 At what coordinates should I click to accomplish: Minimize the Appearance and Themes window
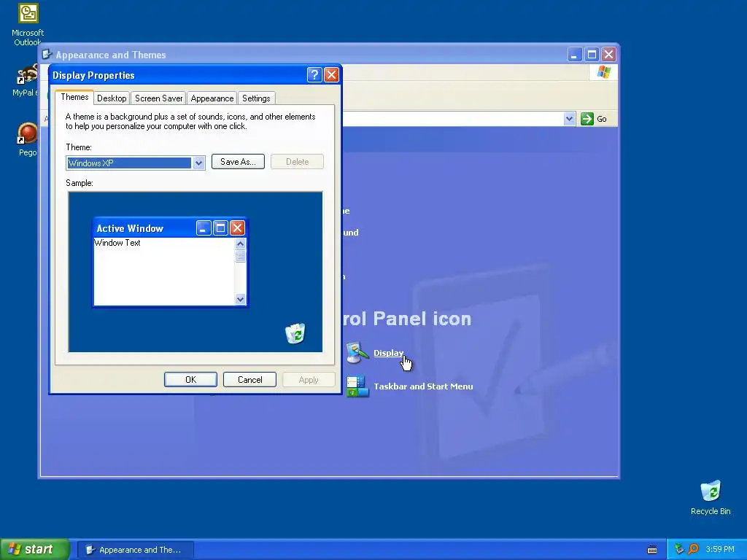tap(575, 54)
